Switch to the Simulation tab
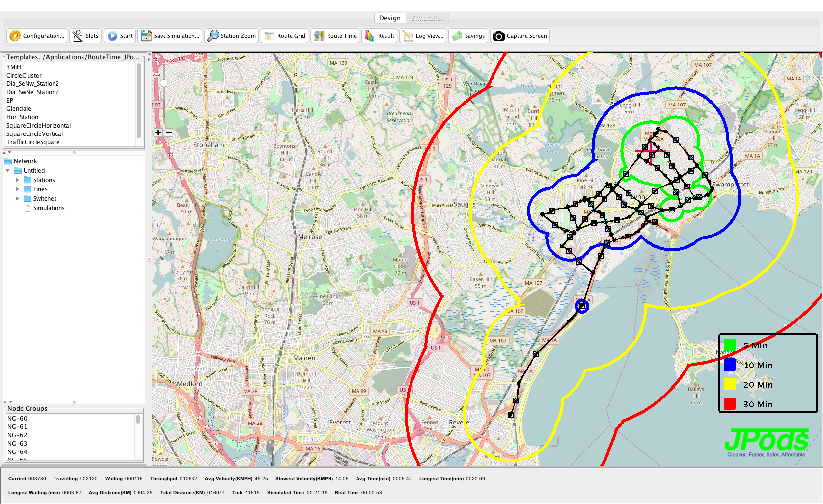This screenshot has width=823, height=504. 428,18
